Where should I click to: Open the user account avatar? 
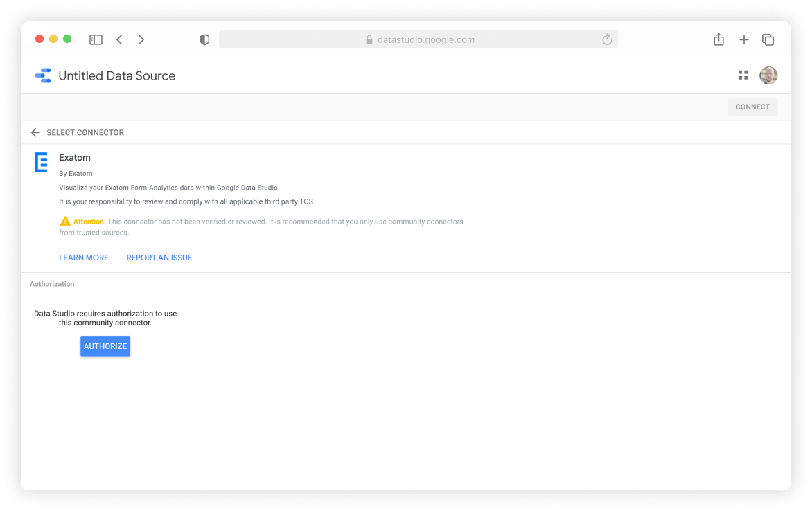click(x=768, y=75)
